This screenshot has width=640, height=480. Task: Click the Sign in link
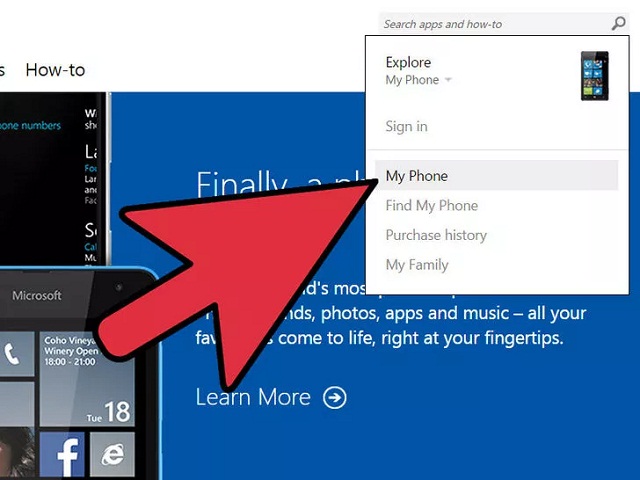[x=406, y=127]
